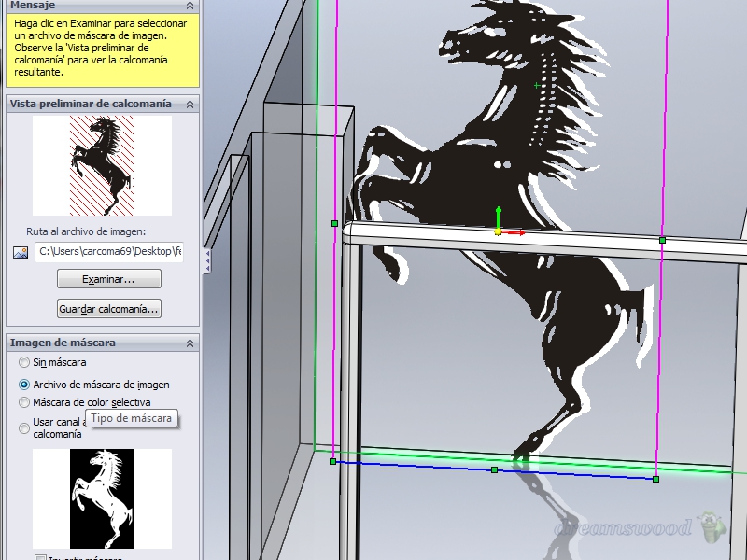Click the white horse mask image thumbnail
Image resolution: width=747 pixels, height=560 pixels.
coord(102,498)
